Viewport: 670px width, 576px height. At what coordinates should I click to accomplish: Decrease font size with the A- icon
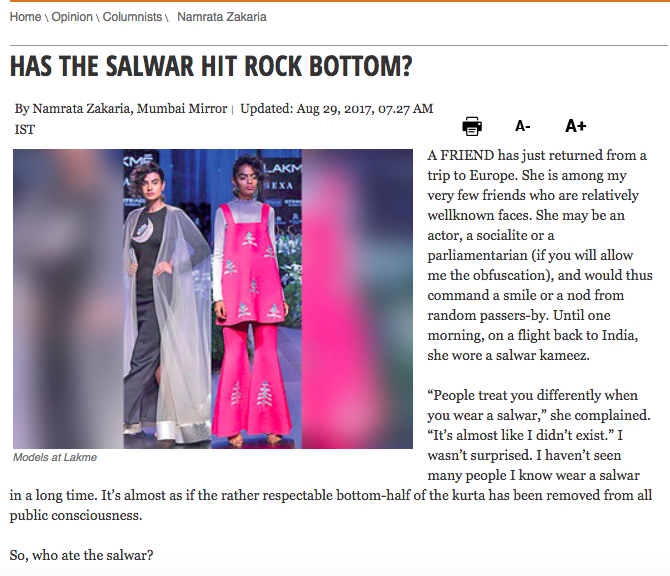[x=523, y=126]
